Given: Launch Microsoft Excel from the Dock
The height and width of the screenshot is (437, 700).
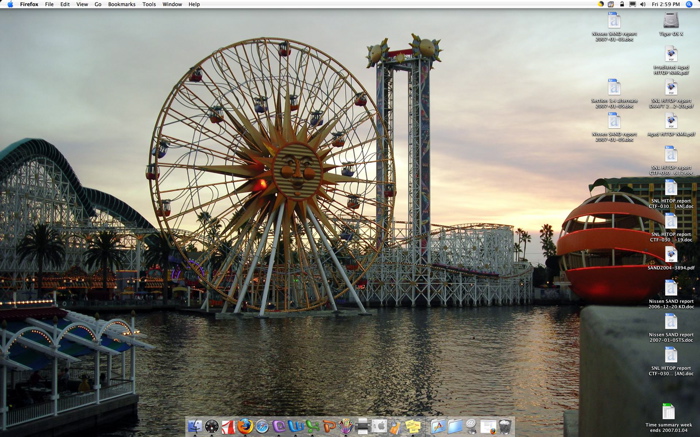Looking at the screenshot, I should click(312, 426).
